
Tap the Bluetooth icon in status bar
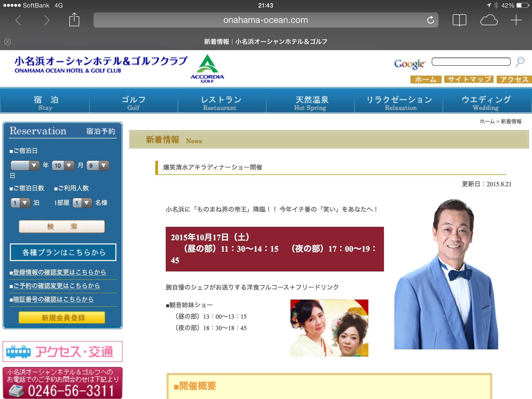(x=496, y=5)
